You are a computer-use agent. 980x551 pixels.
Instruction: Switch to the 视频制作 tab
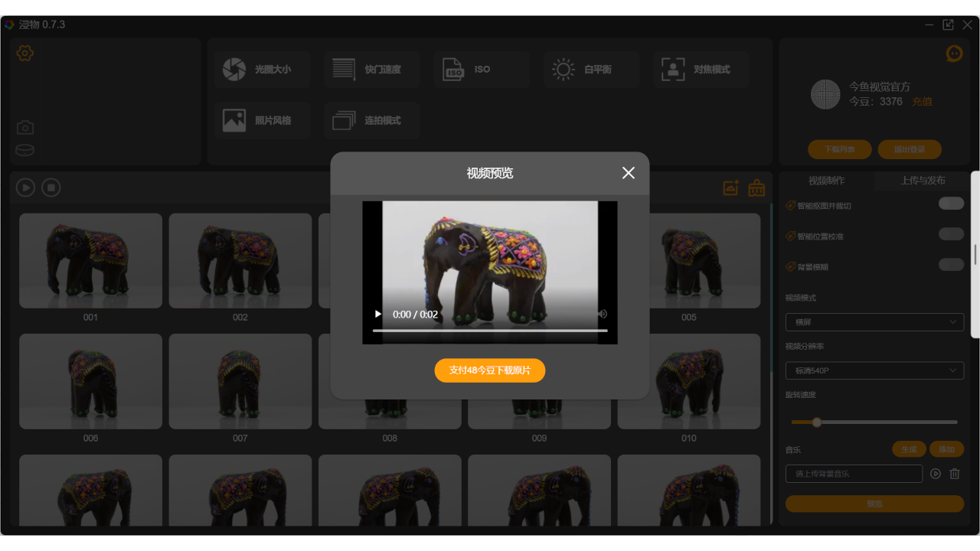coord(826,181)
